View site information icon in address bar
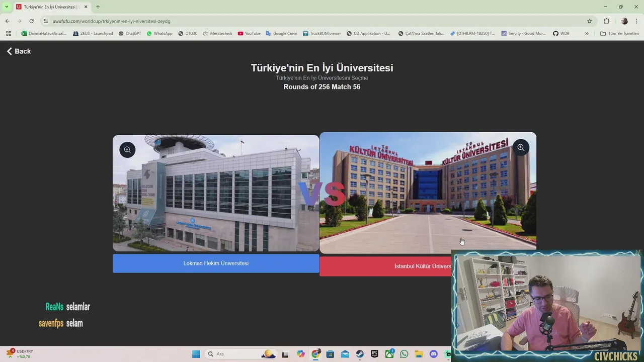 (x=46, y=21)
